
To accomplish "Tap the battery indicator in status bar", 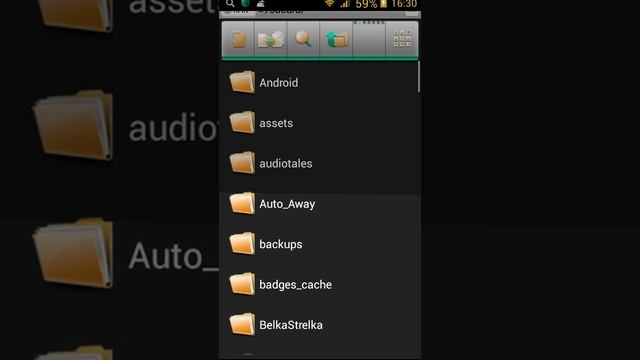I will pos(383,4).
